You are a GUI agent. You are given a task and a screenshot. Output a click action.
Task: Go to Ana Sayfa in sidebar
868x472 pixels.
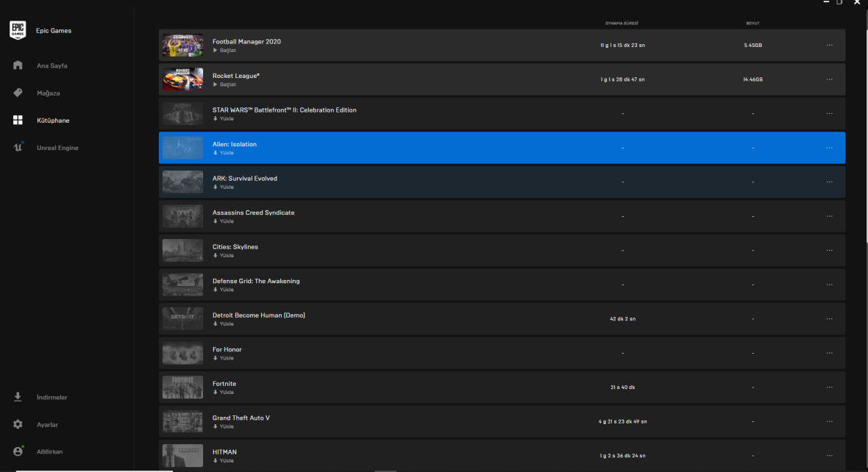point(52,66)
